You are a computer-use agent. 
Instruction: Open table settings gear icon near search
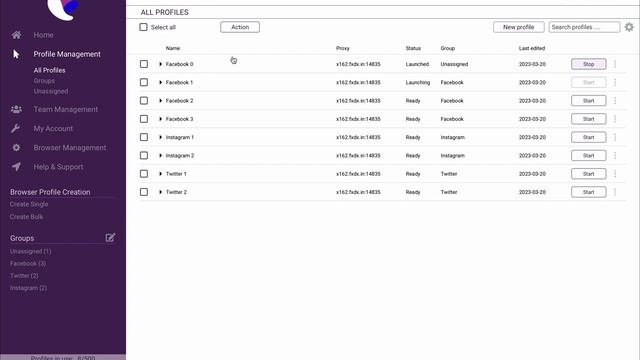coord(629,27)
